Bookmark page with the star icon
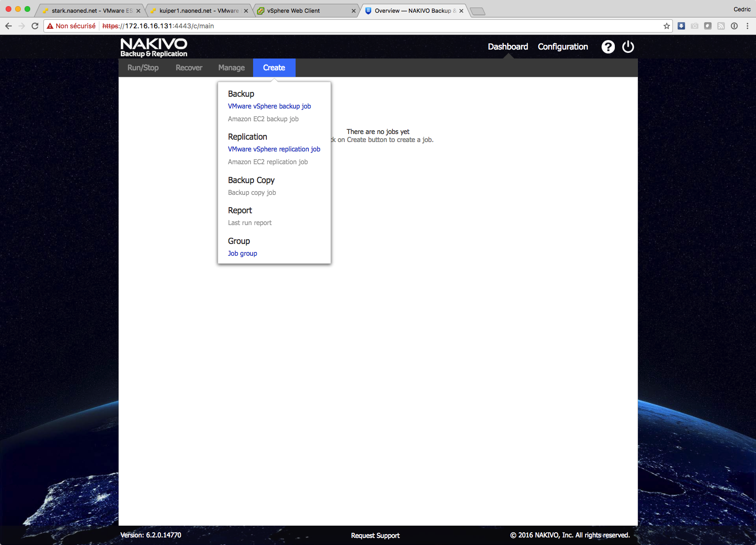Screen dimensions: 756x545 click(x=666, y=26)
